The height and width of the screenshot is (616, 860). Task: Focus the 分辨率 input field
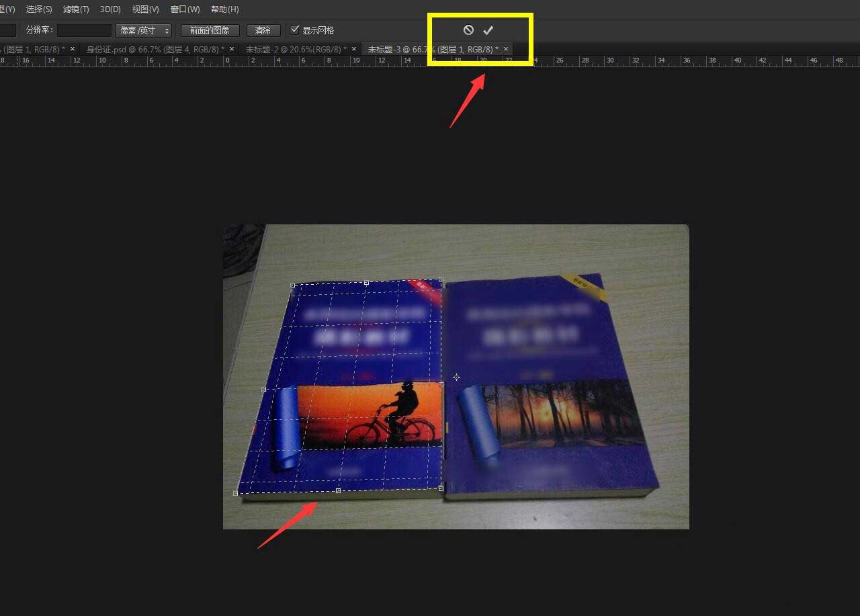(84, 30)
